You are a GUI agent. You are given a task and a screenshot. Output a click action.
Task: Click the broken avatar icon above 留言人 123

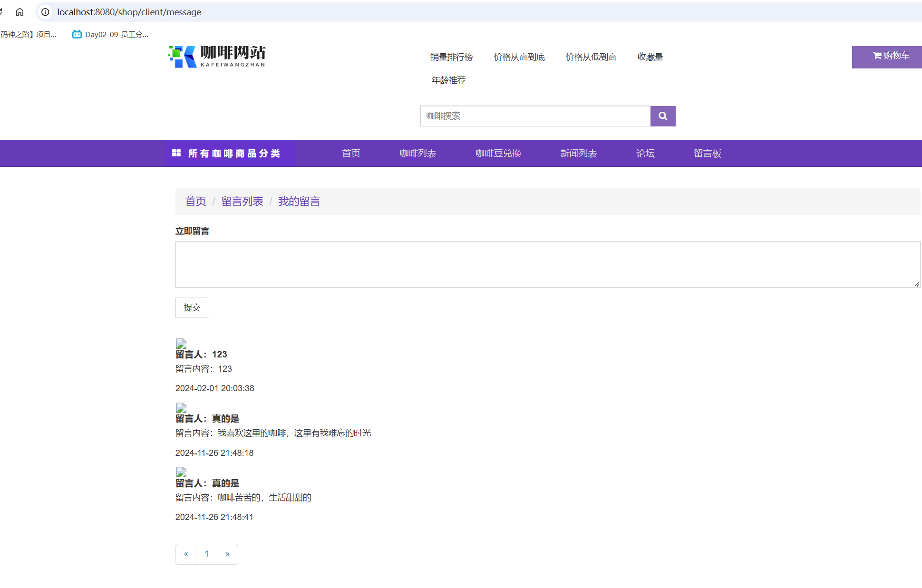click(181, 343)
